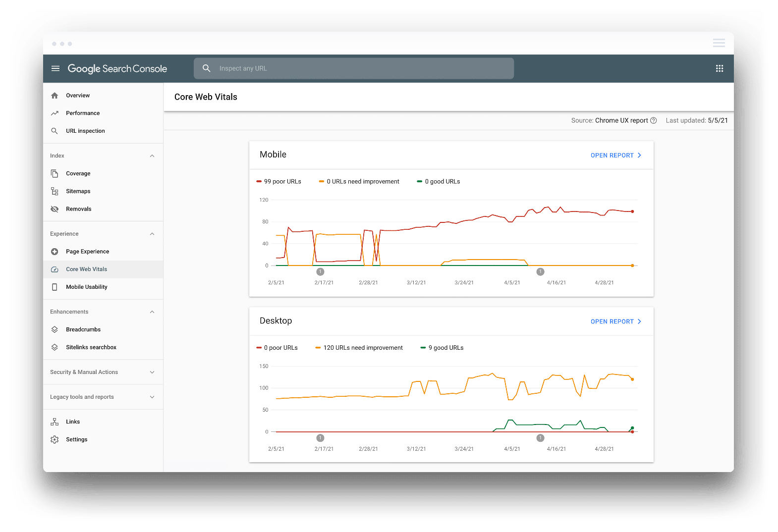The height and width of the screenshot is (532, 778).
Task: Click the Overview home icon
Action: click(55, 96)
